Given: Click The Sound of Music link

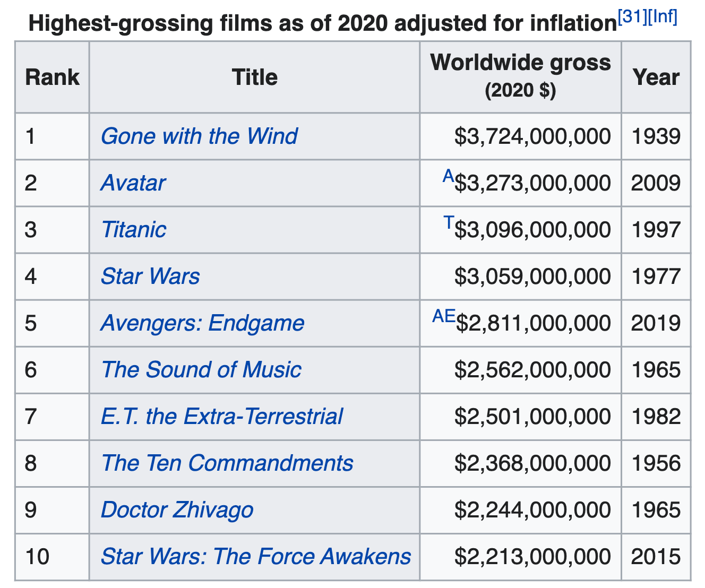Looking at the screenshot, I should point(201,370).
